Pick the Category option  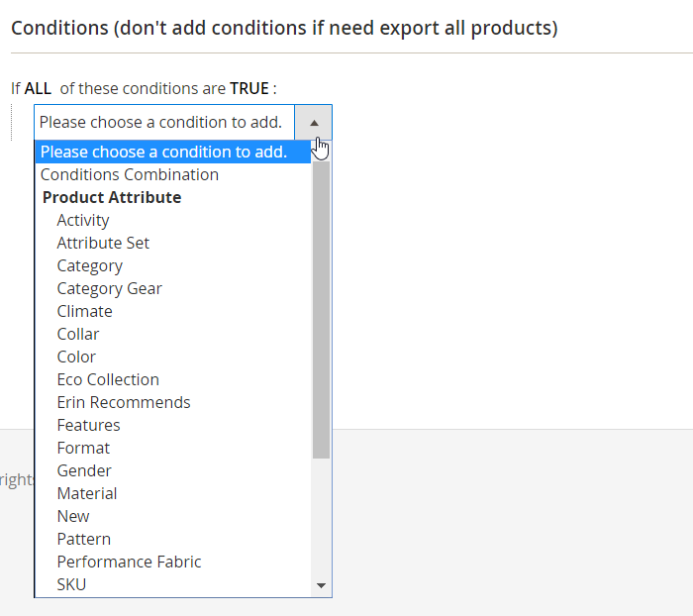click(x=90, y=265)
